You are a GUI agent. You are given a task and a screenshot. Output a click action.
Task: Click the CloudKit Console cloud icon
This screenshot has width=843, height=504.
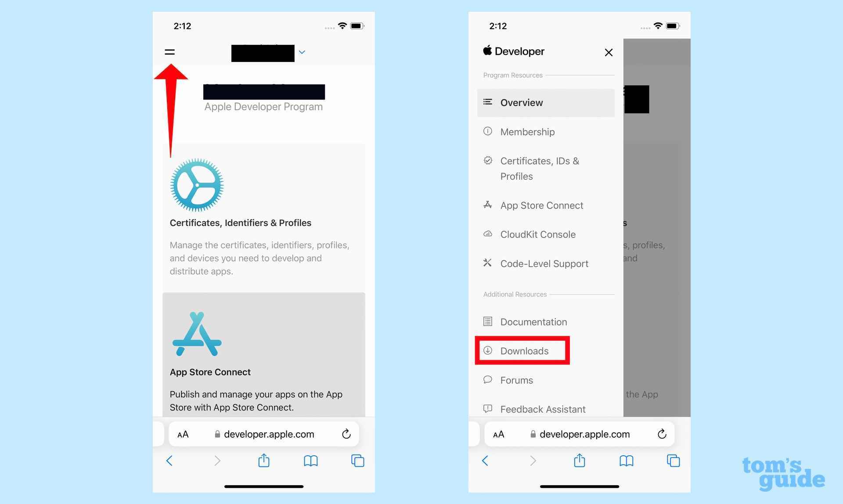488,234
